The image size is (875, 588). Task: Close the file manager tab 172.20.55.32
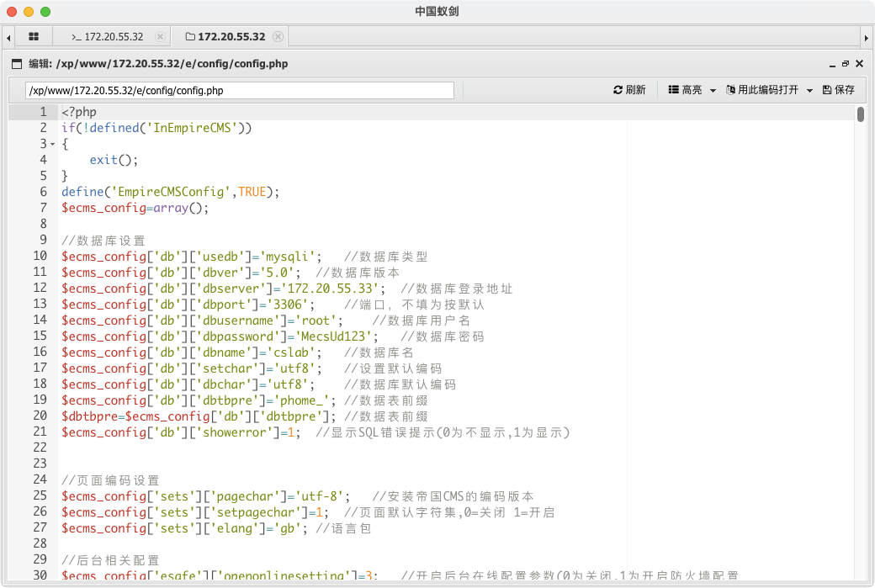[x=278, y=37]
